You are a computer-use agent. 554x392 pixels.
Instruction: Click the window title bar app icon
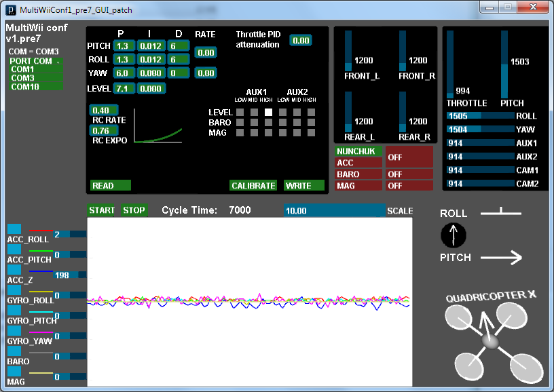click(11, 10)
